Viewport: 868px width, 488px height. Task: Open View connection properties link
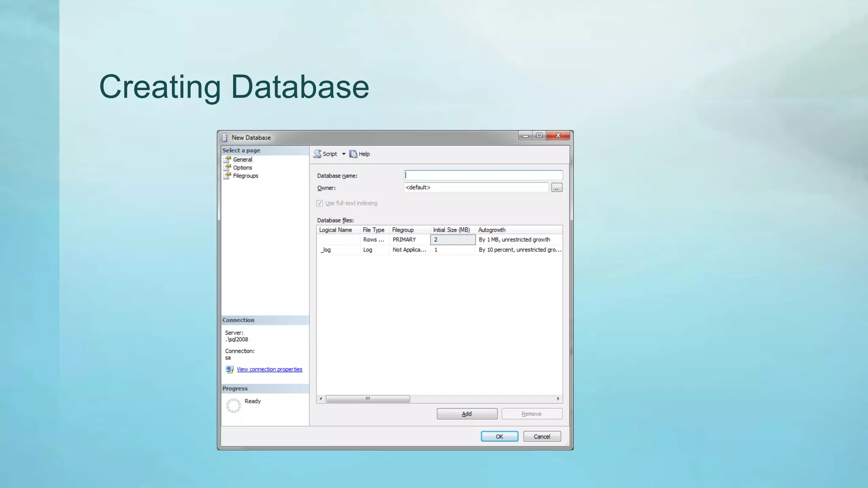(270, 369)
